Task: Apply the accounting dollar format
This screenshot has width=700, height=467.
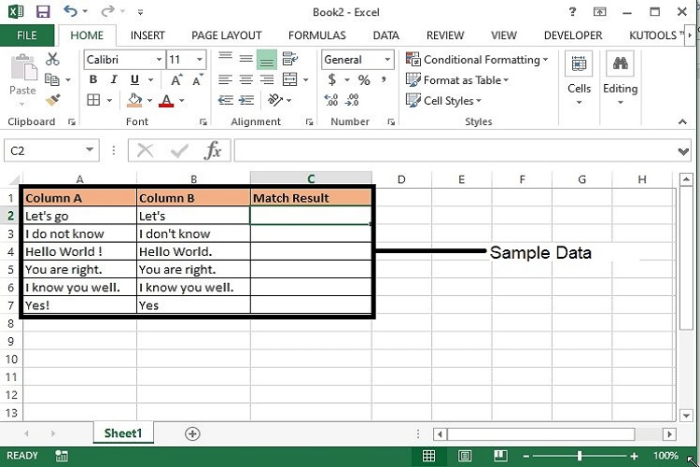Action: point(332,79)
